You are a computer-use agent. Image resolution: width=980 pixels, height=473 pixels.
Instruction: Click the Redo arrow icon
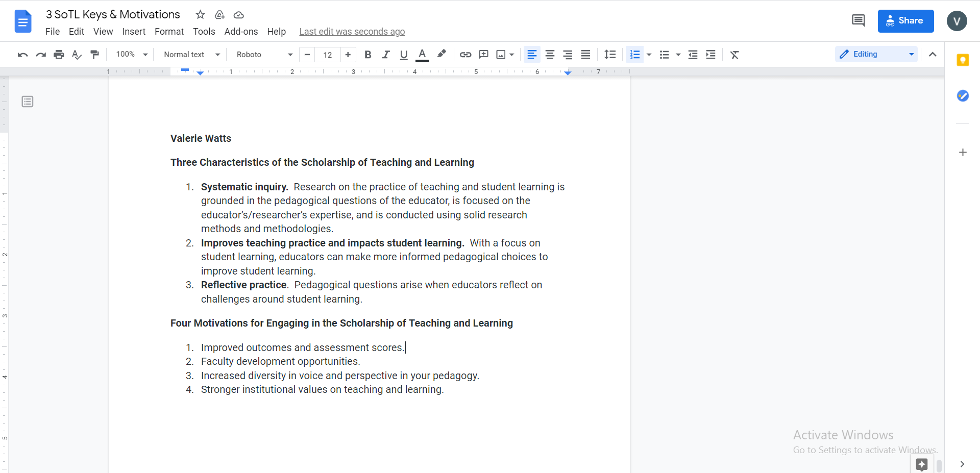[x=41, y=55]
